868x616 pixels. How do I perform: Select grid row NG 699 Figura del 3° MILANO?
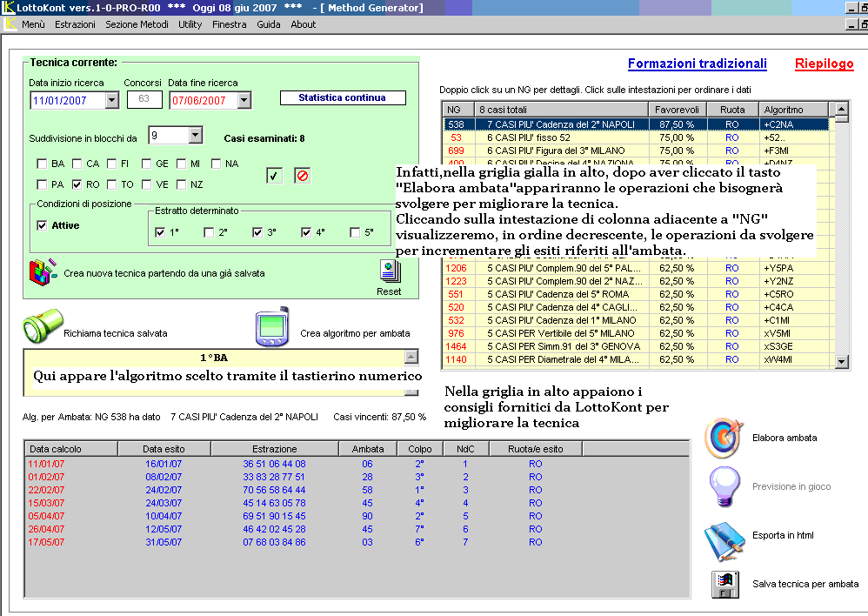[637, 151]
